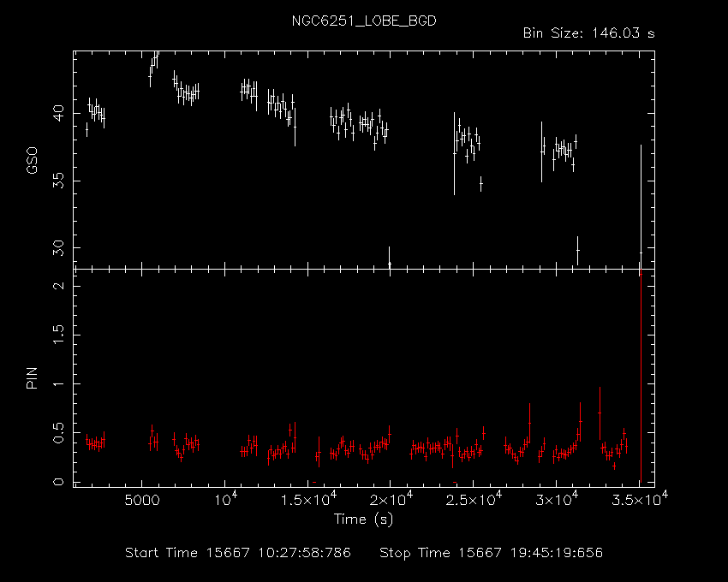Click the Time (s) x-axis label

point(363,520)
